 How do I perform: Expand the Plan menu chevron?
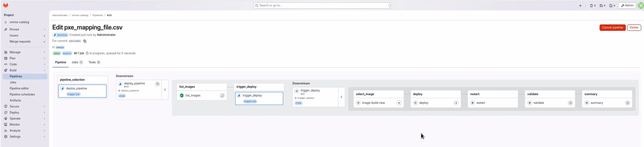pos(44,58)
